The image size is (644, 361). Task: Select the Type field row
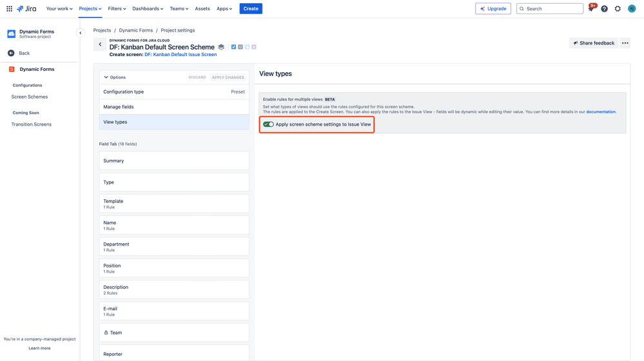(174, 182)
